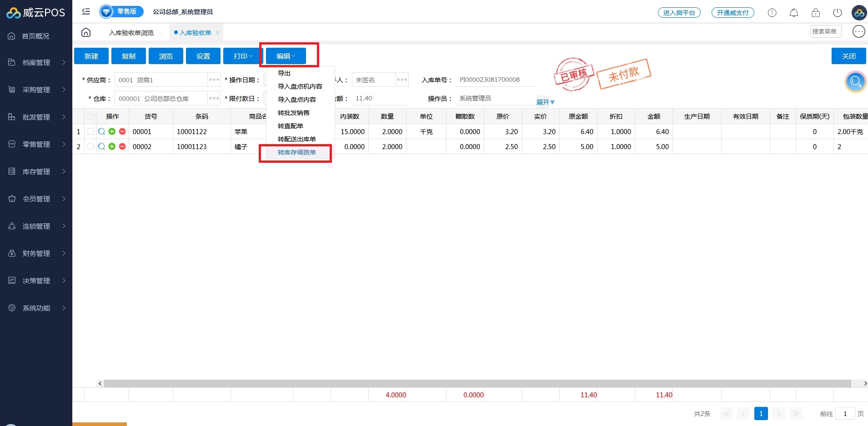This screenshot has width=868, height=426.
Task: Collapse the sidebar with the menu icon
Action: click(86, 12)
